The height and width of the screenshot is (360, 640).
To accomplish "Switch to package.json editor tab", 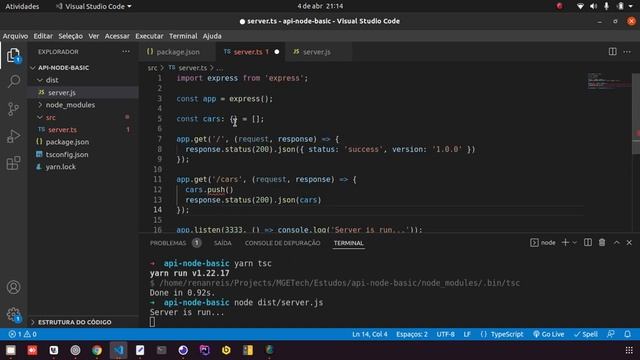I will 178,52.
